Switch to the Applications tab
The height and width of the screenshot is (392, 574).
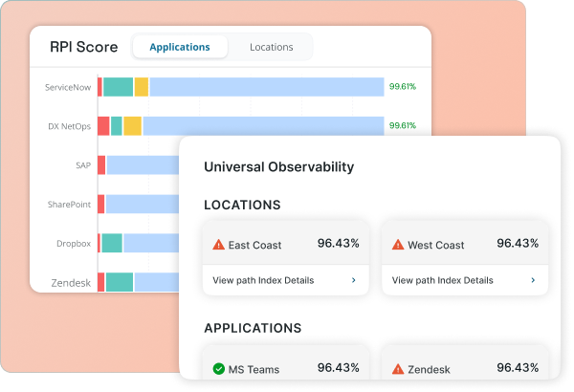tap(180, 47)
